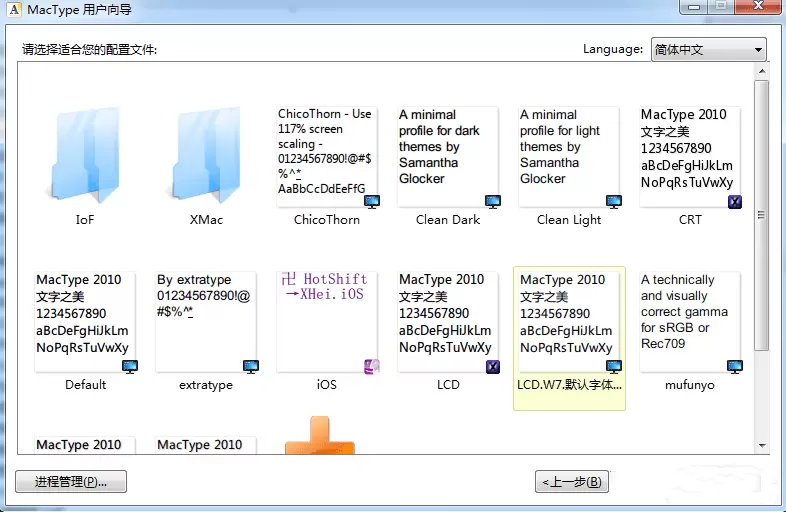The height and width of the screenshot is (512, 786).
Task: Click the monitor icon on ChicoThorn
Action: (x=372, y=202)
